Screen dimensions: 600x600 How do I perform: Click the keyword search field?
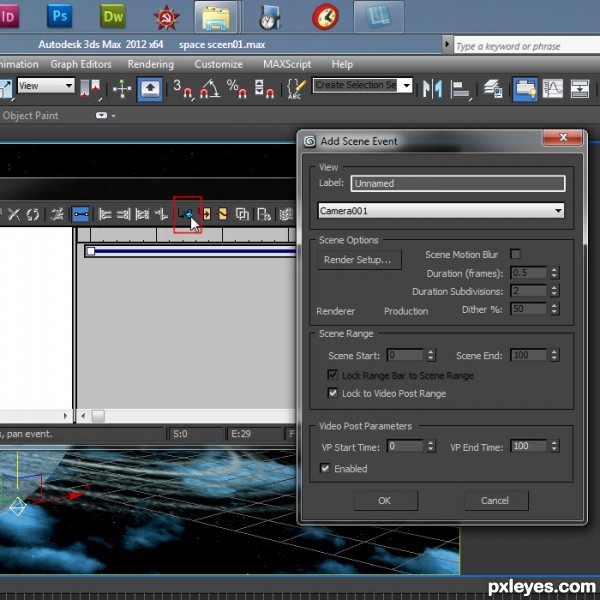coord(527,46)
